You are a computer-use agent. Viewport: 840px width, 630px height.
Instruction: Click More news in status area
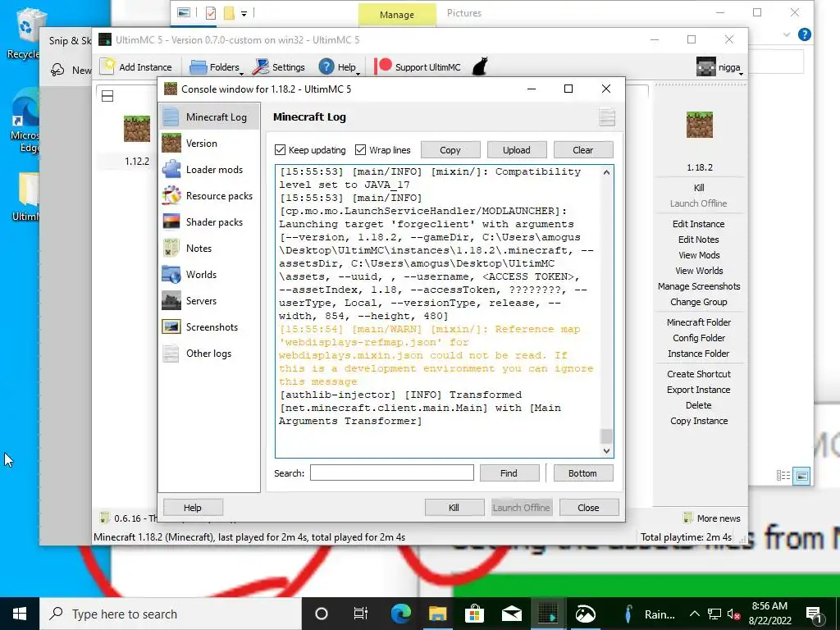713,518
